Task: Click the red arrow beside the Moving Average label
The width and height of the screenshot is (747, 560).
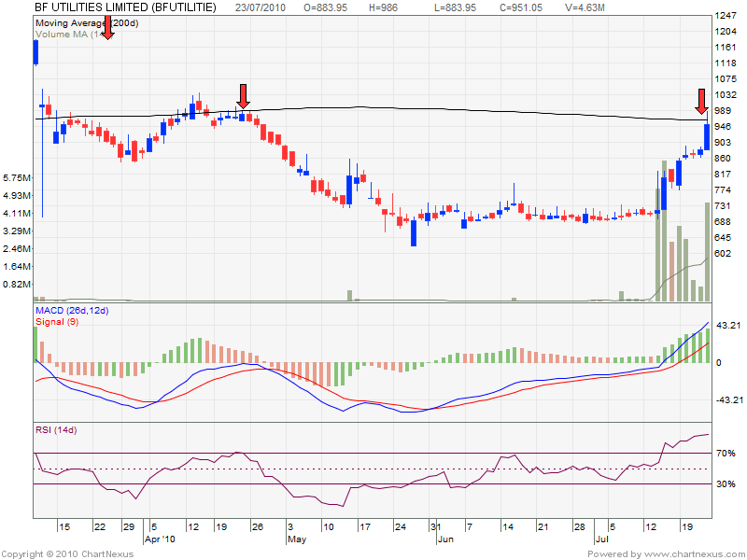Action: (x=108, y=27)
